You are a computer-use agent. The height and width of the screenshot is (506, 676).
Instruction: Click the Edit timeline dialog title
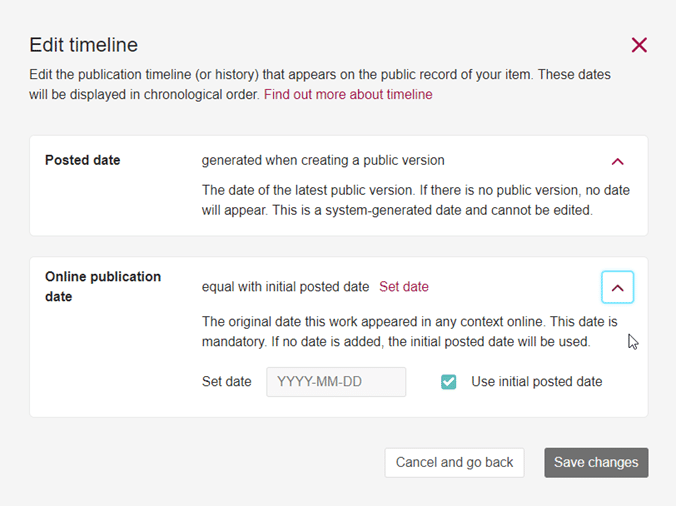pyautogui.click(x=84, y=45)
